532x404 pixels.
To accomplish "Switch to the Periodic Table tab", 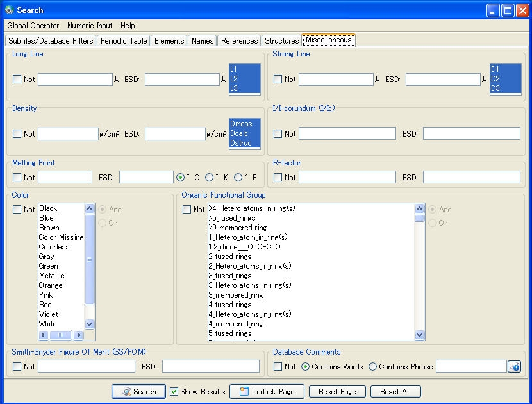I will [x=124, y=41].
